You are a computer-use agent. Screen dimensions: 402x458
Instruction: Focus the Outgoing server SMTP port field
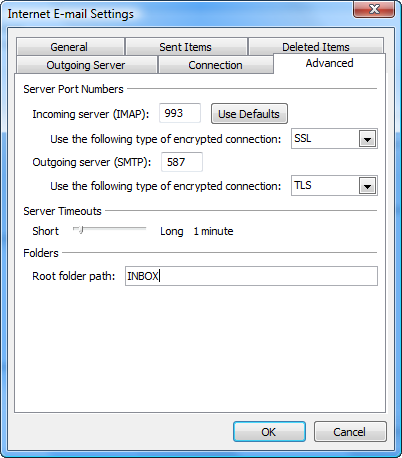click(x=182, y=162)
